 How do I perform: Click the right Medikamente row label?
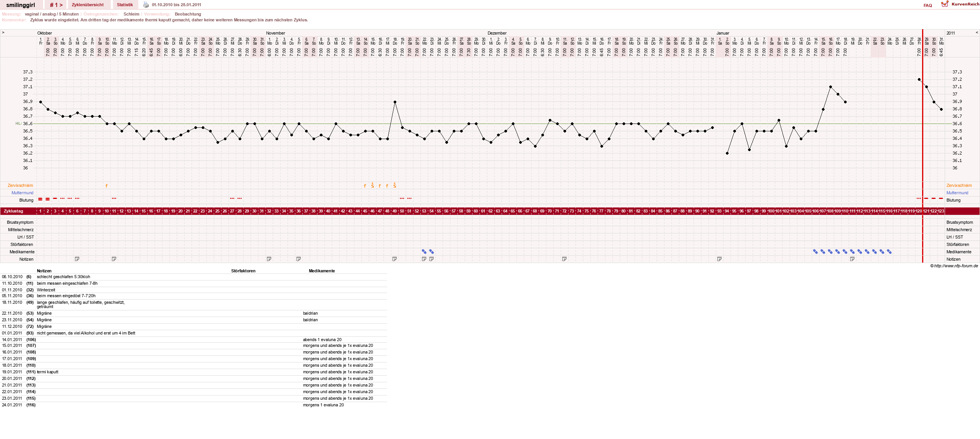[x=959, y=252]
